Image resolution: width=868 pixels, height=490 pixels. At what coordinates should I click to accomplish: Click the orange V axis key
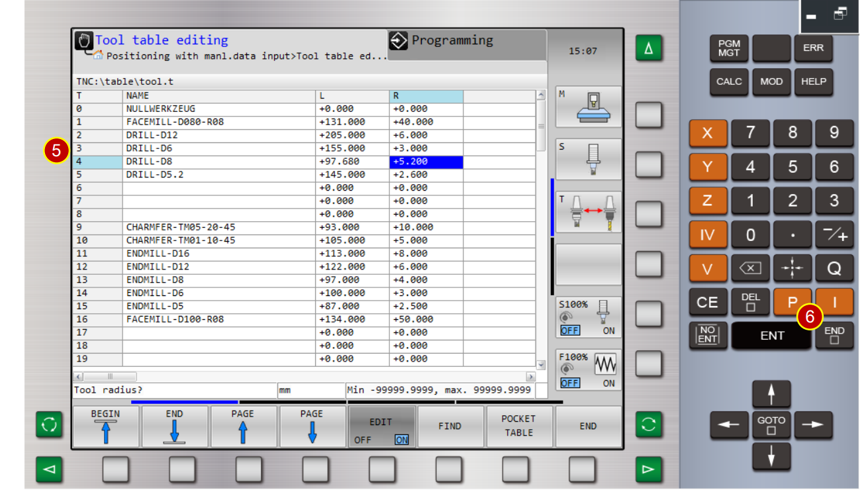(708, 268)
